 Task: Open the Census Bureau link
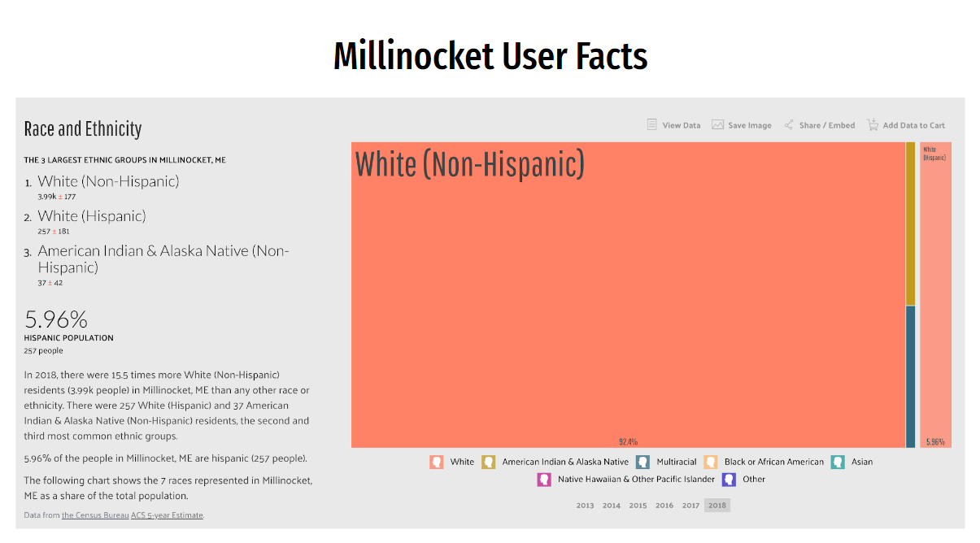95,515
